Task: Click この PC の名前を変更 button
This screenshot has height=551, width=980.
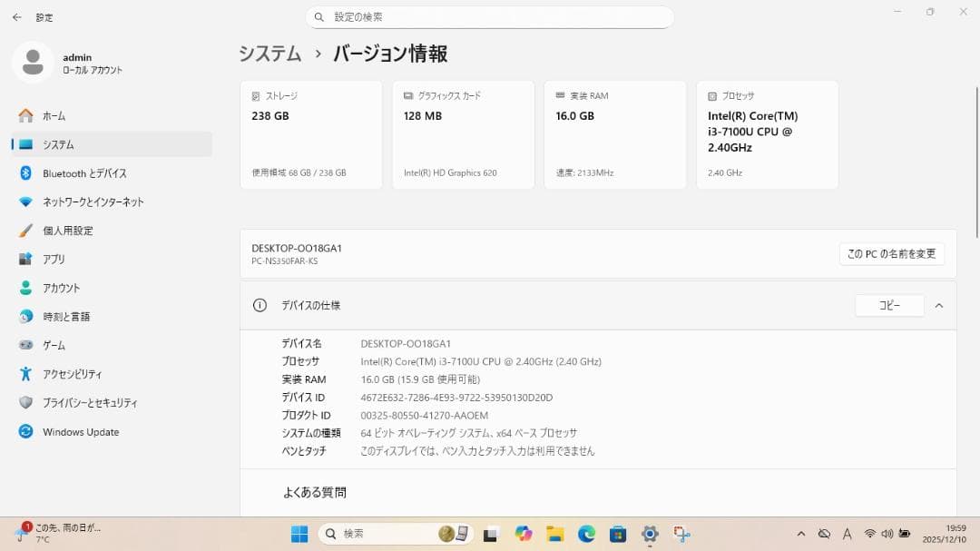Action: 891,253
